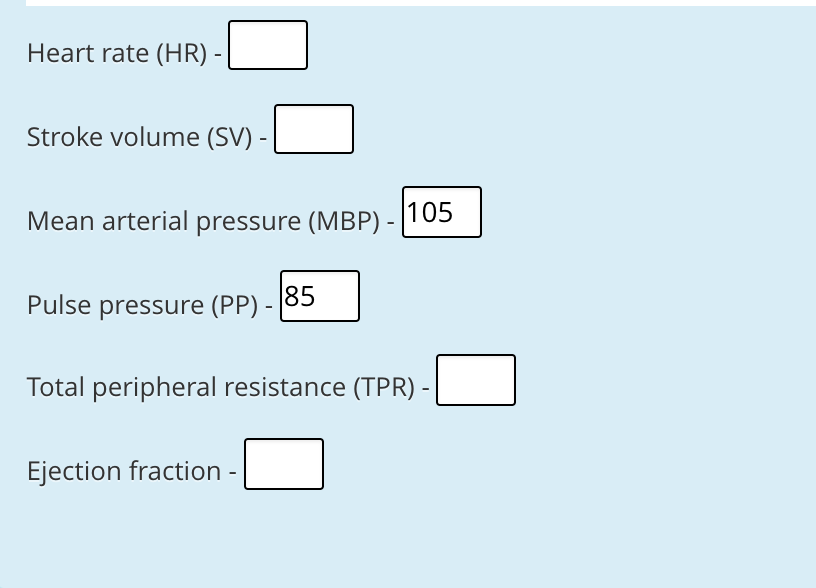Click the Heart rate (HR) input box
This screenshot has width=816, height=588.
[267, 45]
